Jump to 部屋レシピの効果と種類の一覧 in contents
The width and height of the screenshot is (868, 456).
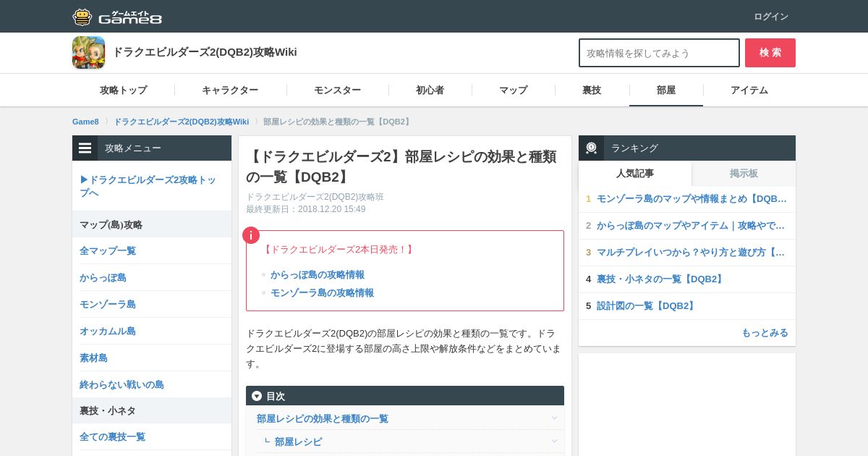323,418
